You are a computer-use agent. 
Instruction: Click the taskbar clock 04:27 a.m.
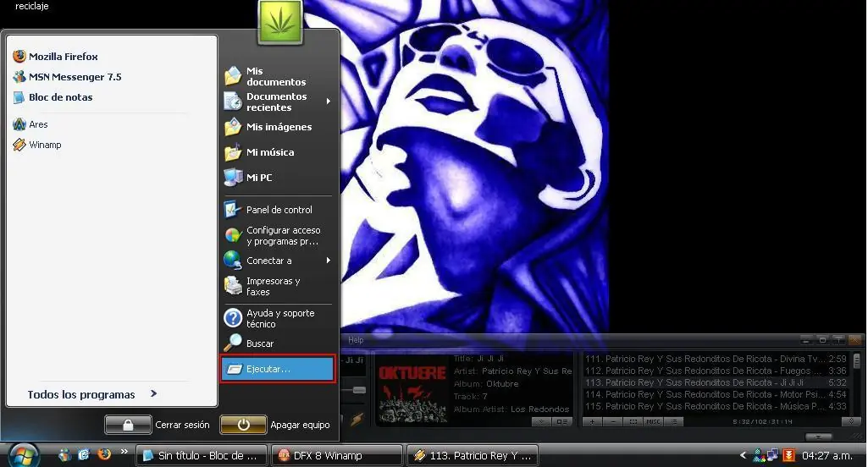[x=827, y=456]
